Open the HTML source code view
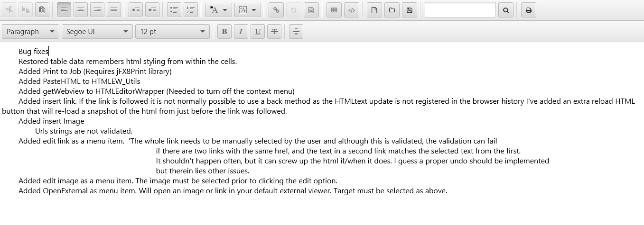Screen dimensions: 644x225 pyautogui.click(x=352, y=10)
